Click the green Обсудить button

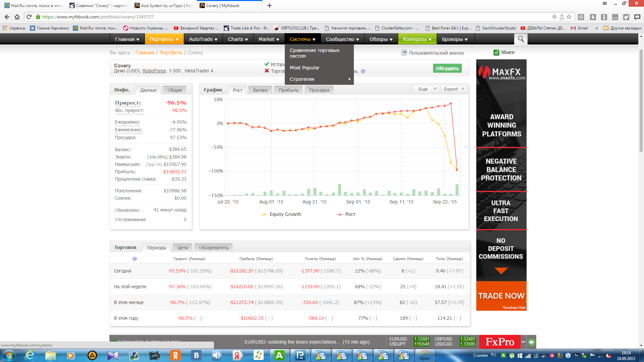coord(447,68)
